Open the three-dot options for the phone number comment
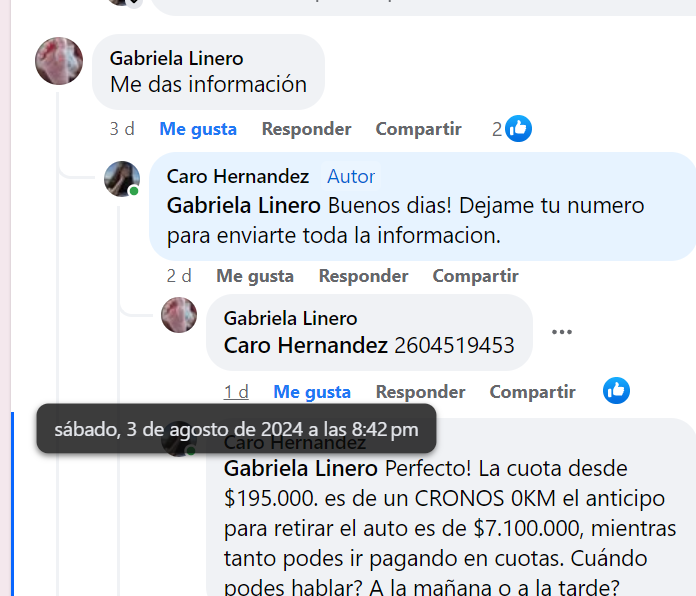Image resolution: width=696 pixels, height=596 pixels. [x=562, y=332]
